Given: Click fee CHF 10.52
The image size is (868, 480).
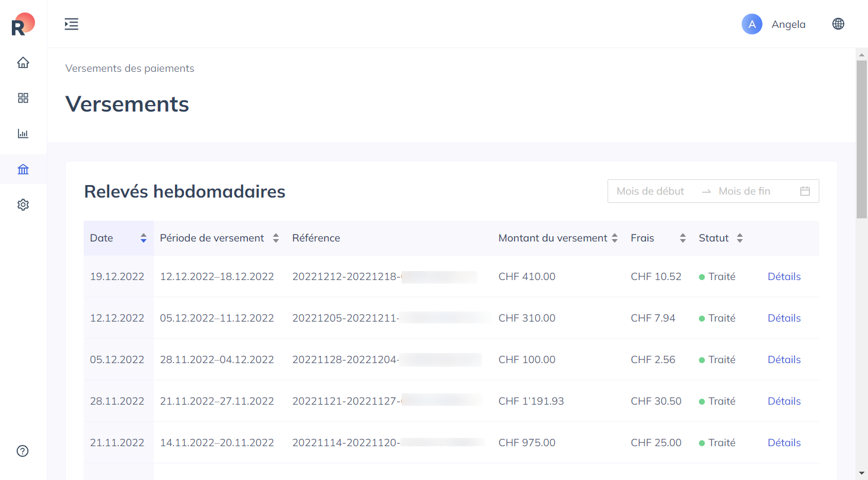Looking at the screenshot, I should [x=656, y=276].
